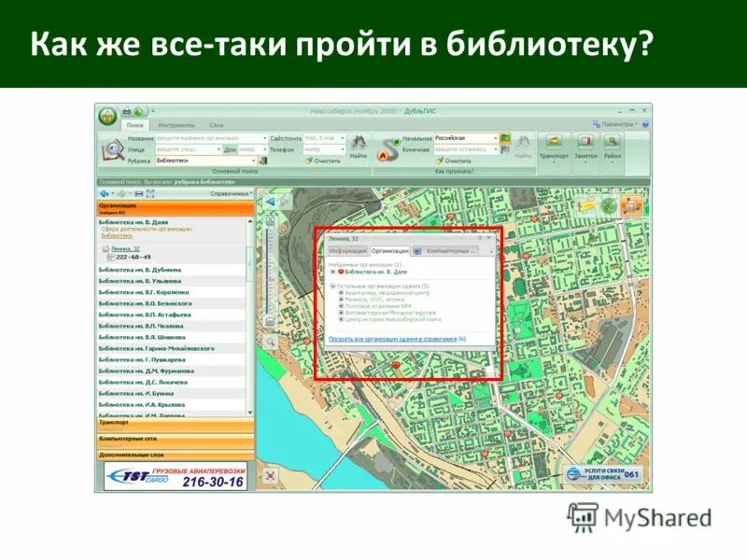Click the route A-to-B icon
Viewport: 747px width, 560px height.
click(x=388, y=149)
